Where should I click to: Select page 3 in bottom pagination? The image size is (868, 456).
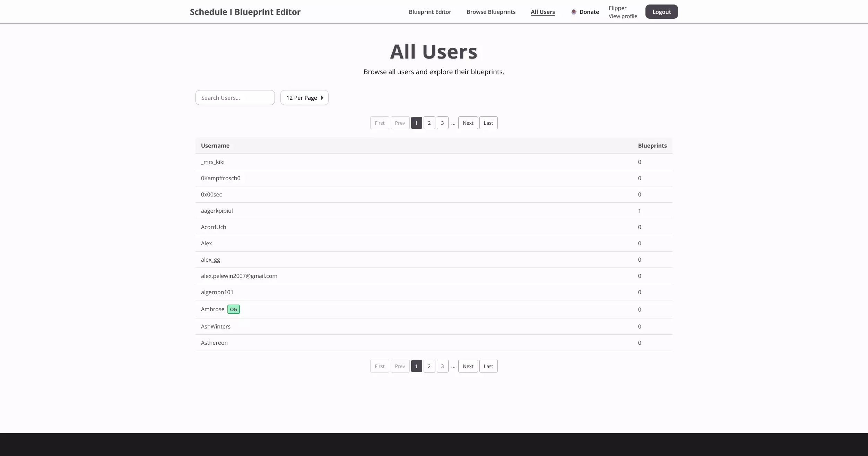[442, 366]
